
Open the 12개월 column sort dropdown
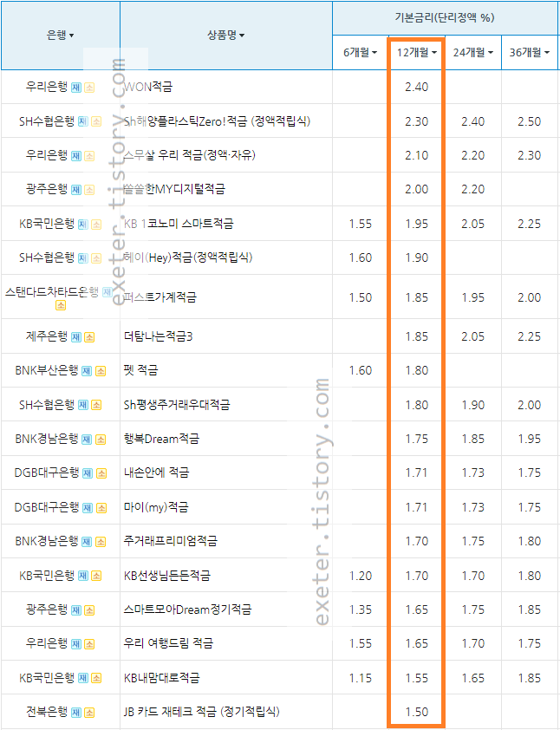pos(417,53)
